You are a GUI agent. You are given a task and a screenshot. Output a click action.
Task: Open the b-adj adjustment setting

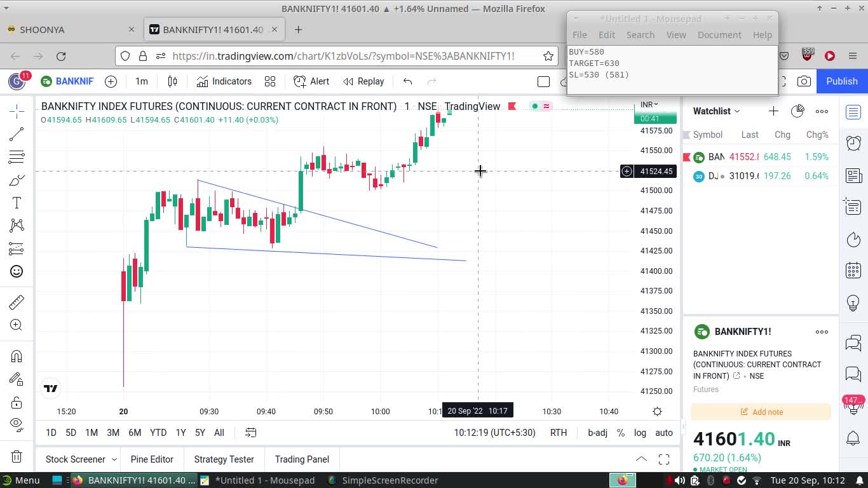[x=597, y=433]
